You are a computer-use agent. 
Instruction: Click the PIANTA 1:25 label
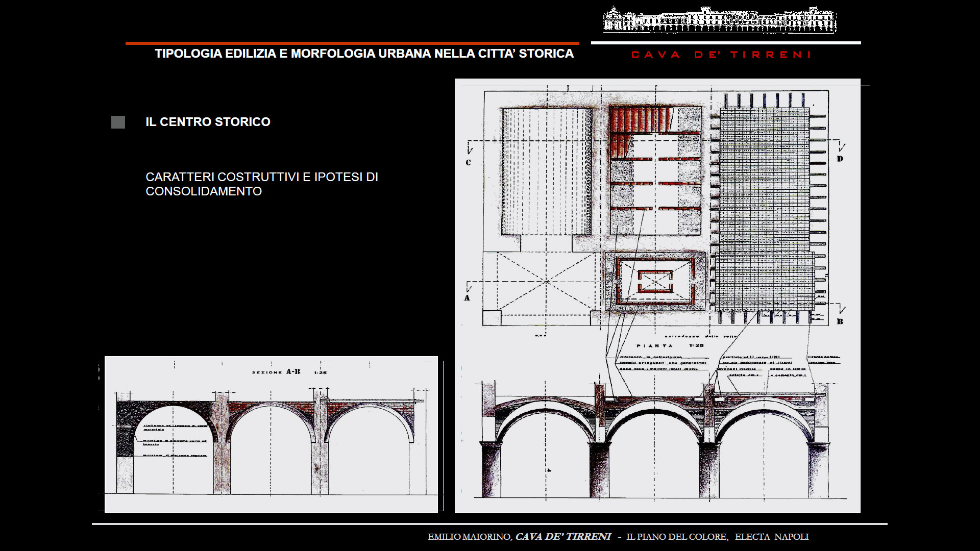(670, 345)
